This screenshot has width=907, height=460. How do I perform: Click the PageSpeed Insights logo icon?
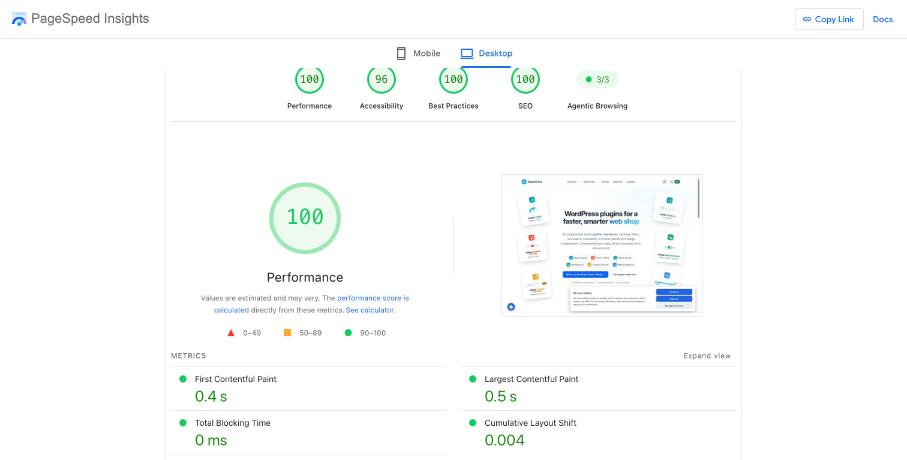(19, 19)
